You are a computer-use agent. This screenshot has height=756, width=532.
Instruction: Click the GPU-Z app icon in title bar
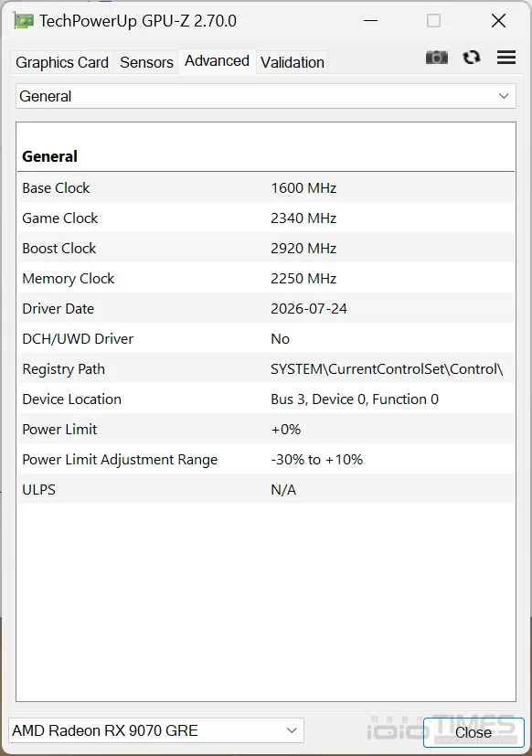24,21
